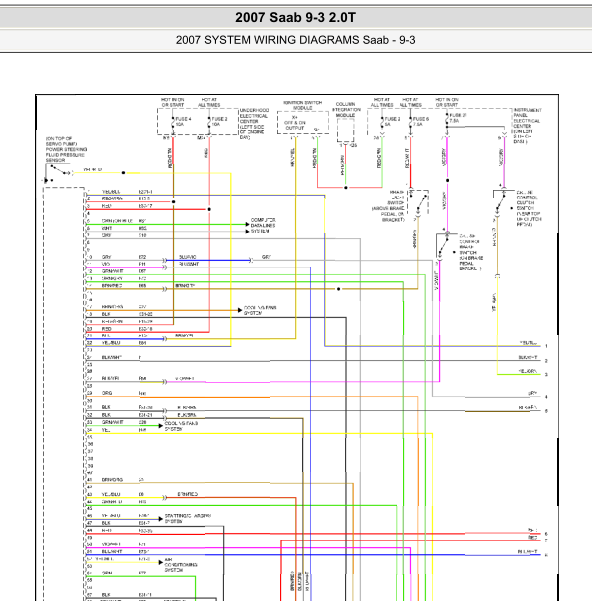The image size is (592, 601).
Task: Click the brake light switch label above brake pedal
Action: (389, 206)
